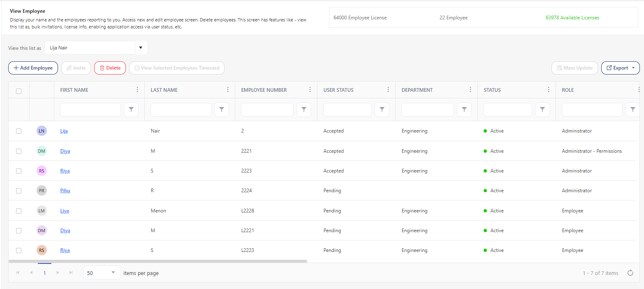Expand the 'View this list as' dropdown

click(x=141, y=48)
